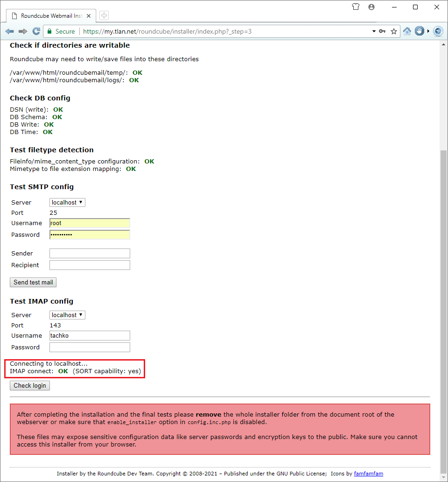448x482 pixels.
Task: Click the Check login button
Action: 30,385
